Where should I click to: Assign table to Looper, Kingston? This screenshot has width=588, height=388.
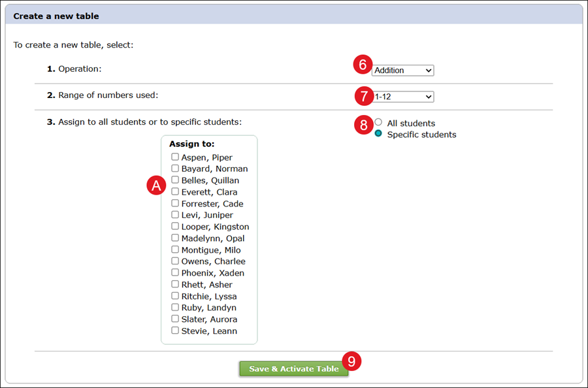(175, 226)
